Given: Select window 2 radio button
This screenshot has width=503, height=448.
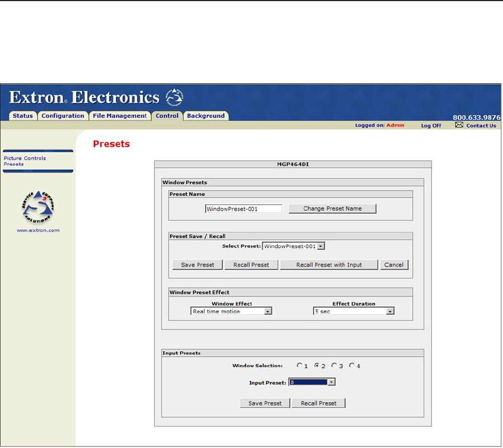Looking at the screenshot, I should 317,365.
